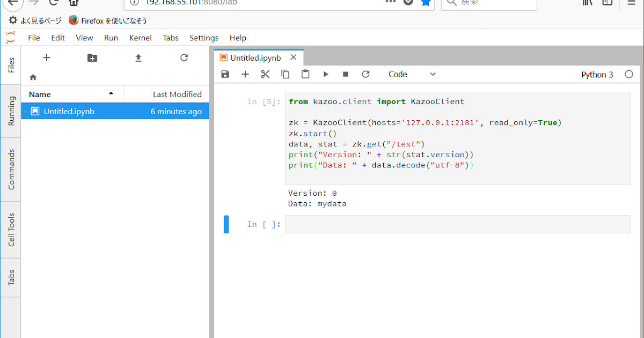Screen dimensions: 644x338
Task: Insert a new cell below
Action: click(x=245, y=74)
